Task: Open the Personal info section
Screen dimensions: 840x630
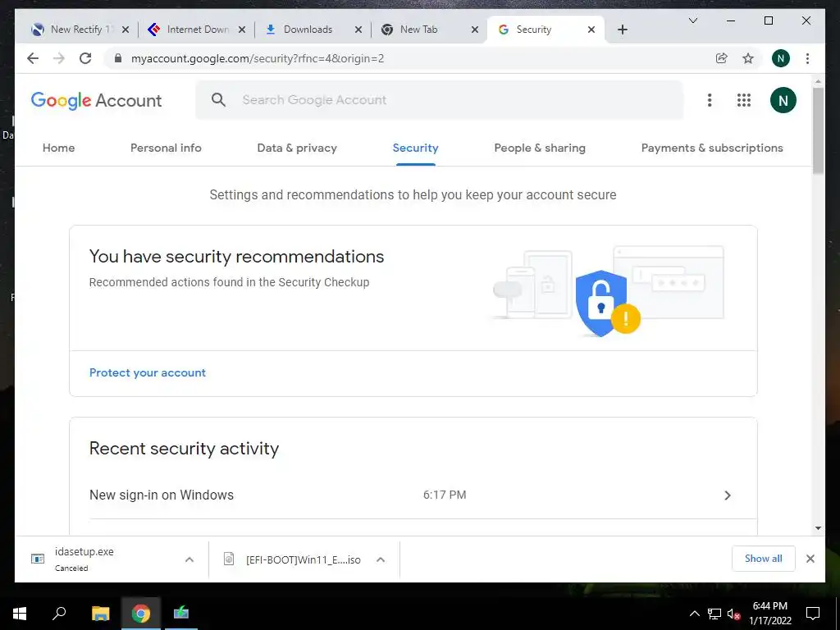Action: [166, 148]
